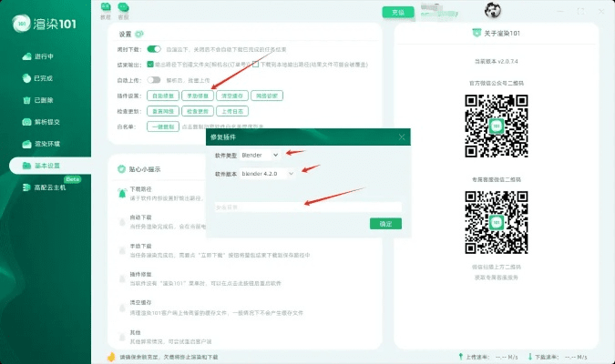The image size is (615, 364).
Task: Click the icon beside 插件修复 tip
Action: click(x=122, y=278)
